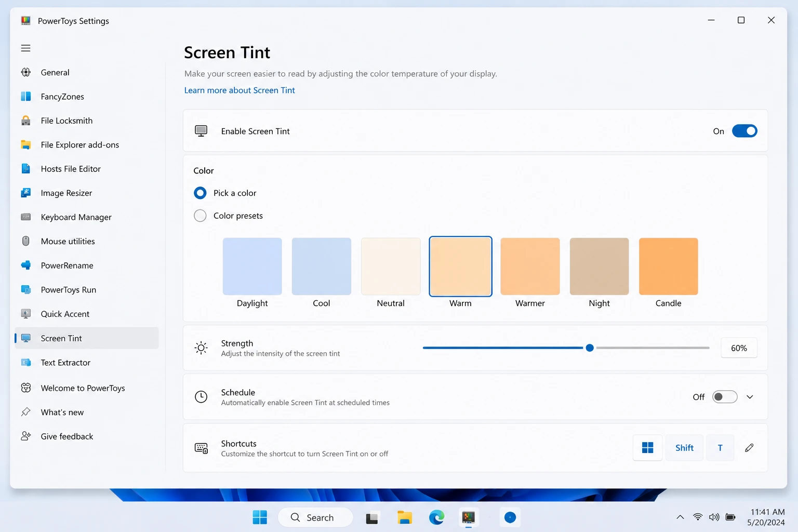
Task: Turn off Enable Screen Tint toggle
Action: [744, 131]
